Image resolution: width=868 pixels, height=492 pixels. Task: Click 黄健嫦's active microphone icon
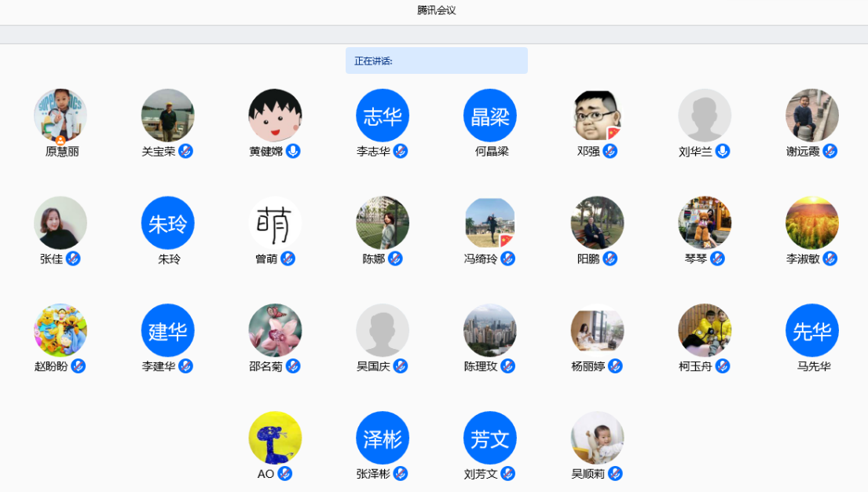293,151
